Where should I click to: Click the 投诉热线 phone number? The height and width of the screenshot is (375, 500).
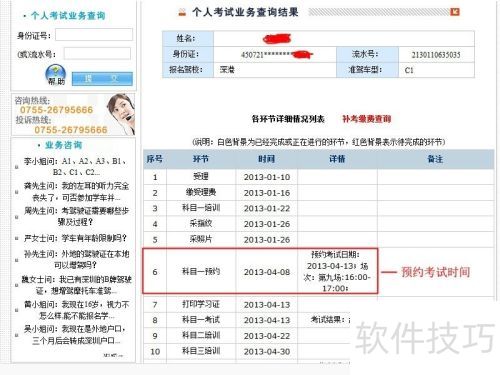pos(71,129)
